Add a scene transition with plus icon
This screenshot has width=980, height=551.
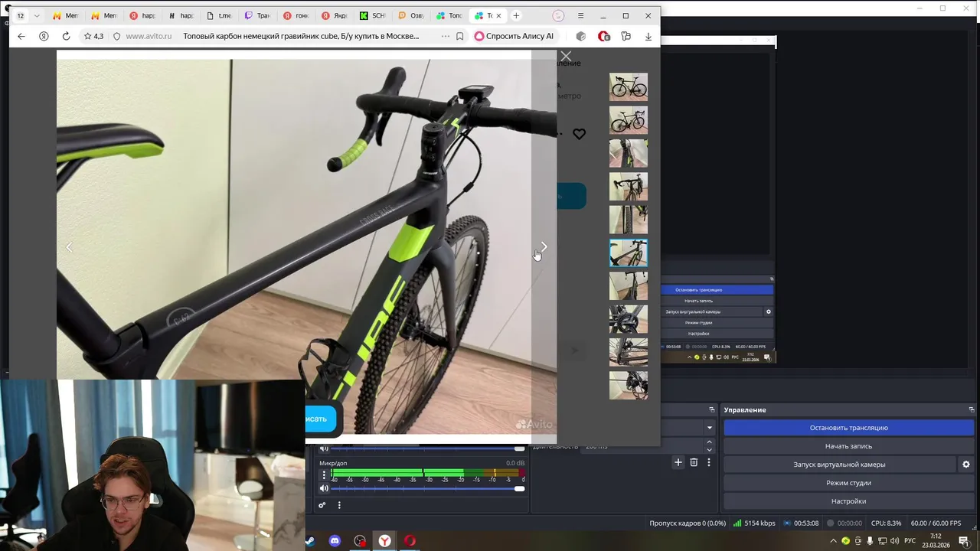click(678, 462)
